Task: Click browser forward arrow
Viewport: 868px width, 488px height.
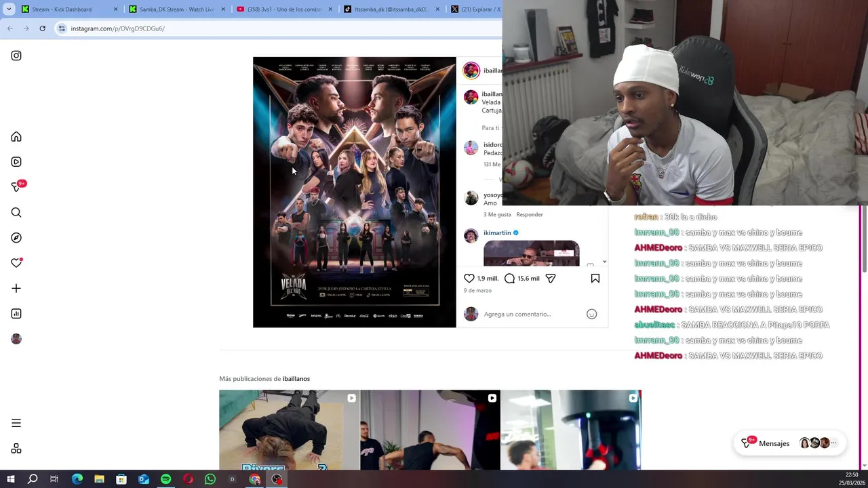Action: coord(26,28)
